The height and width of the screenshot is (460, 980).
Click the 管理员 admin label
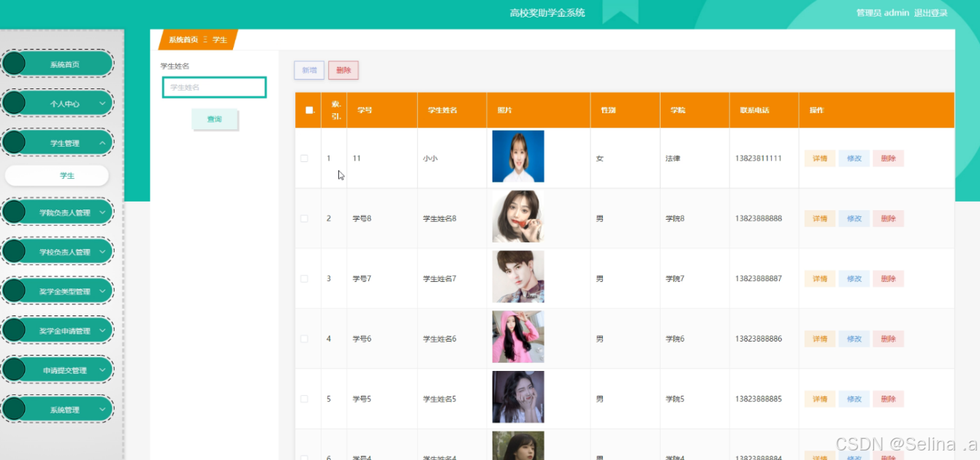883,12
